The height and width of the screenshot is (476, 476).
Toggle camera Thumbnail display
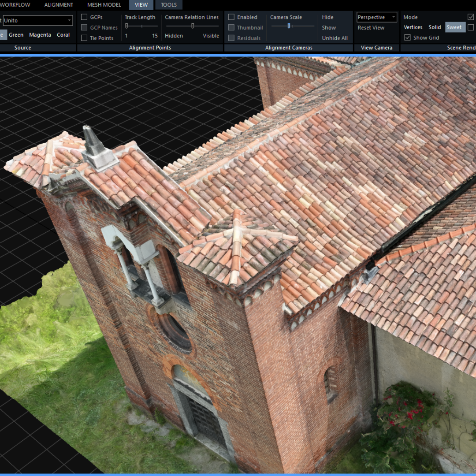(231, 27)
